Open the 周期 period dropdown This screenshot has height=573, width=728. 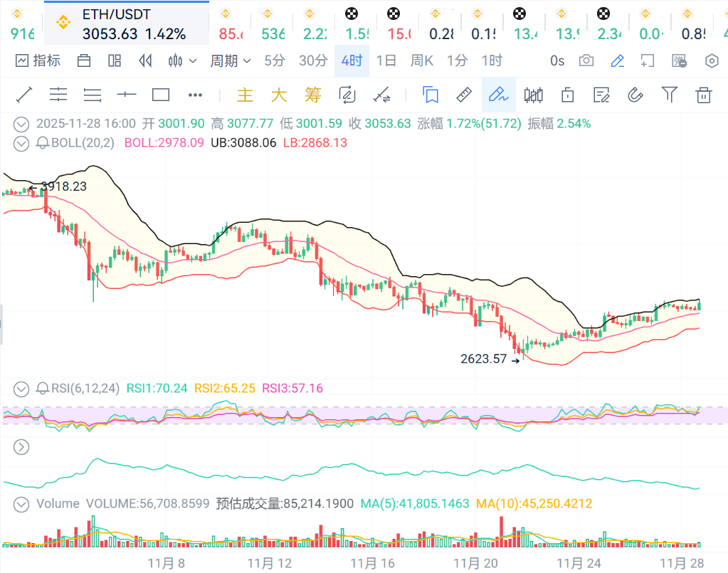point(231,61)
